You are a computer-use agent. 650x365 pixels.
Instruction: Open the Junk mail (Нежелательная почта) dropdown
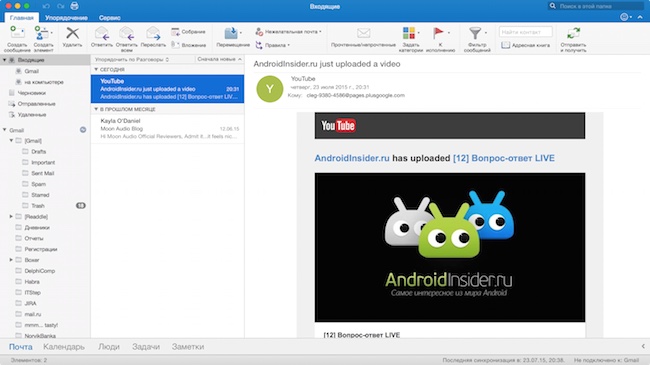click(x=288, y=32)
